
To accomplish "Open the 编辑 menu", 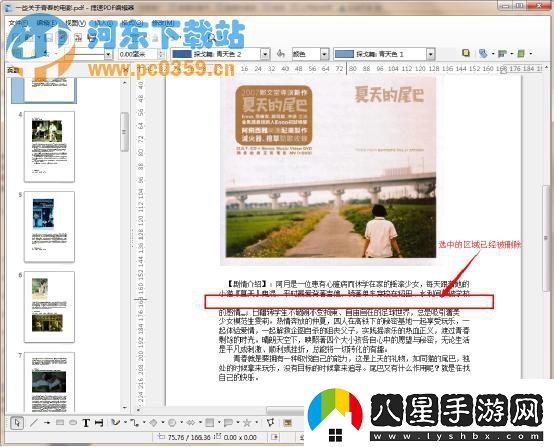I will pos(47,23).
